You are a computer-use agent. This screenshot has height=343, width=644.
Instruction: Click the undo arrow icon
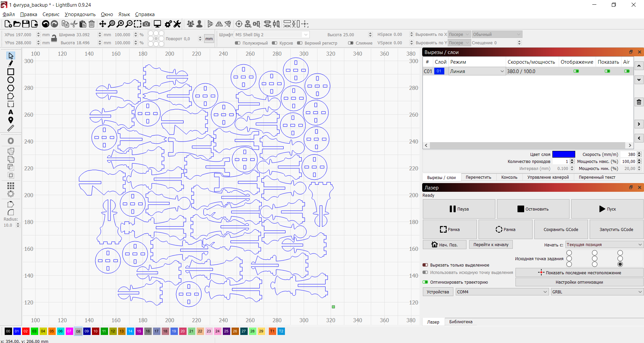coord(46,24)
